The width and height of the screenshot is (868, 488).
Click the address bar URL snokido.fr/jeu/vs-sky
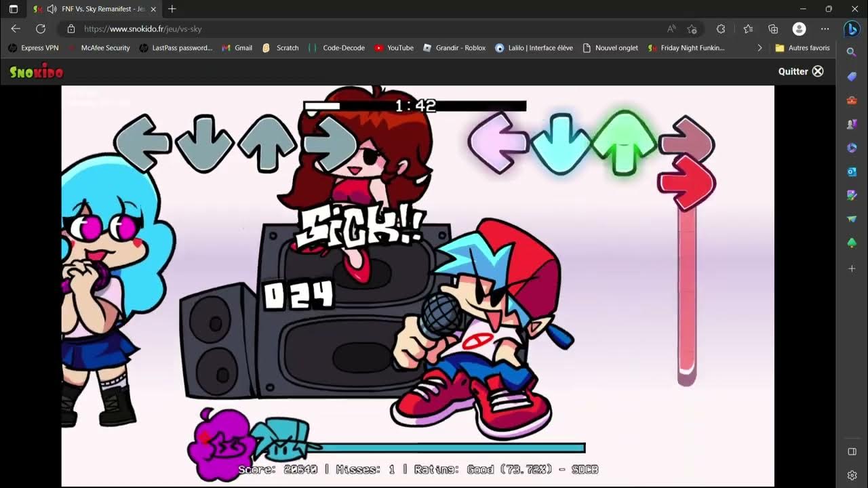[142, 28]
